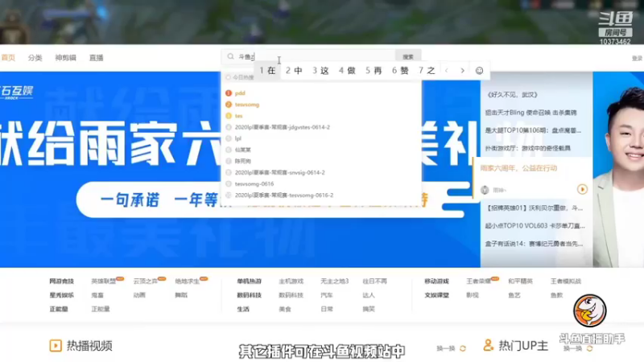The width and height of the screenshot is (644, 362).
Task: Open banner item 是大腿TOP10第106期
Action: (x=533, y=130)
